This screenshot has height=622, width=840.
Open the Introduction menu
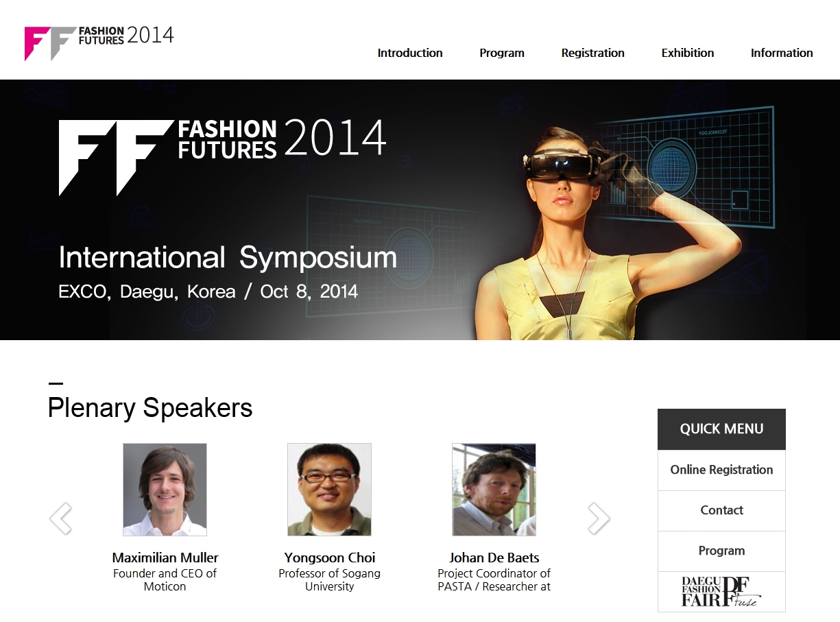(410, 53)
